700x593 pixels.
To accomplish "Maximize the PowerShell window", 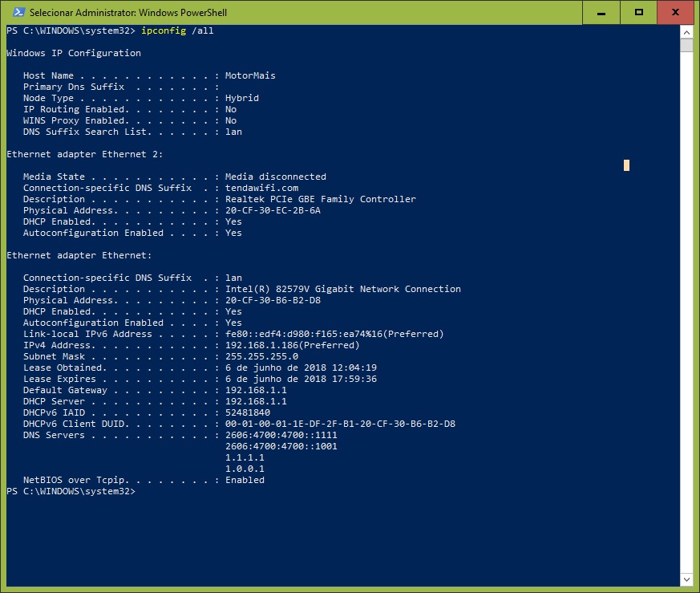I will click(x=639, y=13).
